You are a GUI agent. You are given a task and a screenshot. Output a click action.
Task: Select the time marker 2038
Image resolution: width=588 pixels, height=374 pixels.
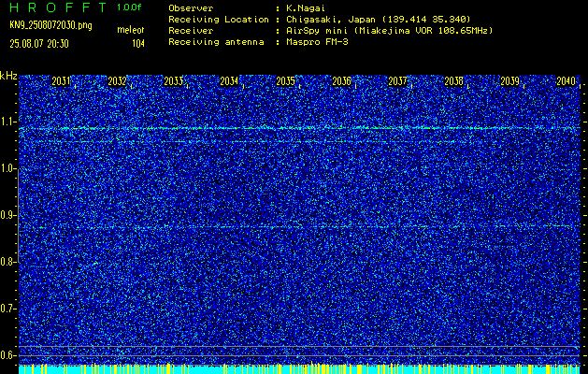[453, 81]
